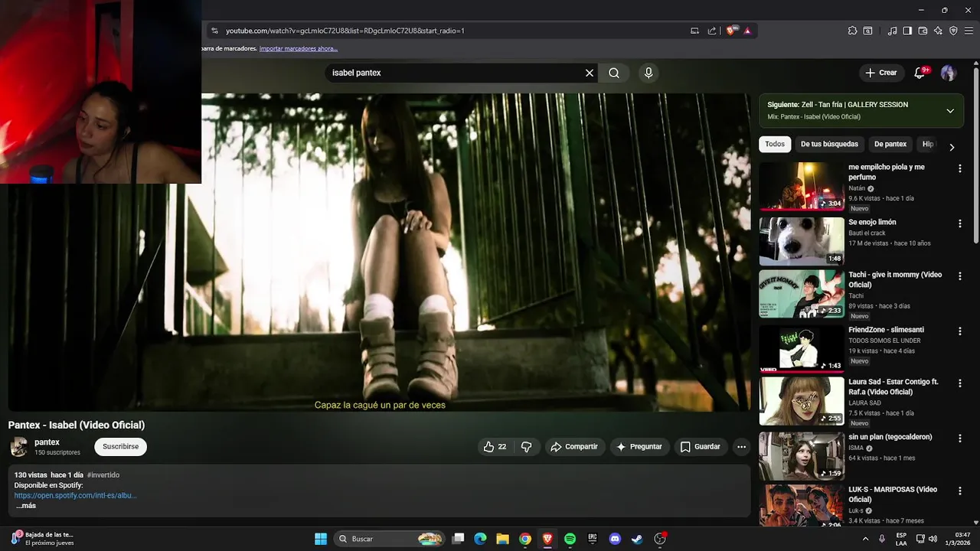Open Microsoft Edge from the taskbar
This screenshot has width=980, height=551.
coord(480,539)
